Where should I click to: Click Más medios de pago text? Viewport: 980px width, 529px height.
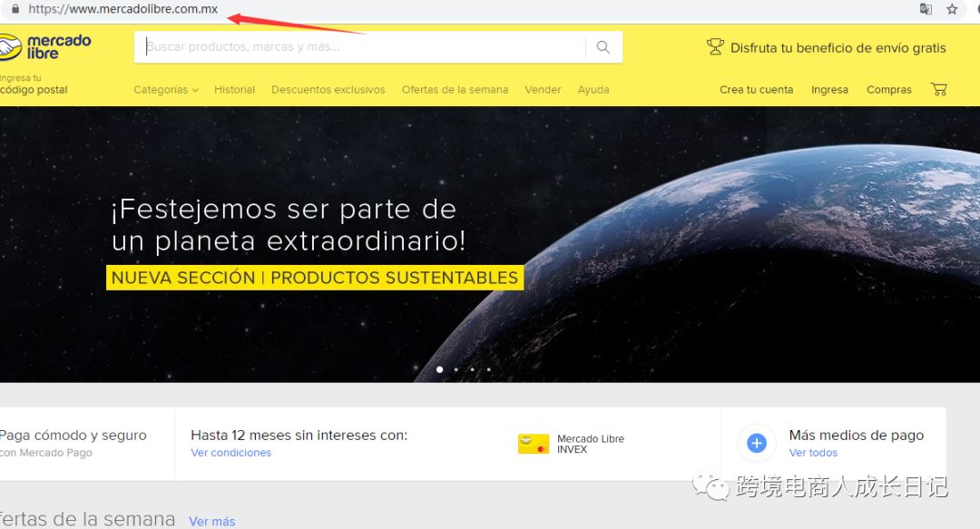point(857,436)
